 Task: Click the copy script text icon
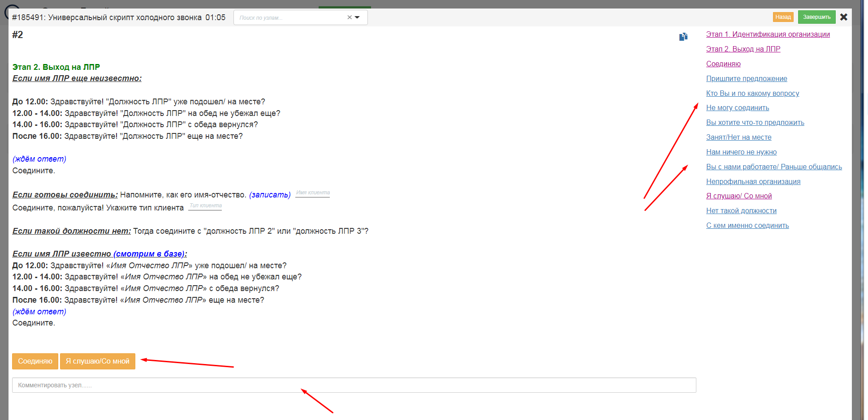683,37
